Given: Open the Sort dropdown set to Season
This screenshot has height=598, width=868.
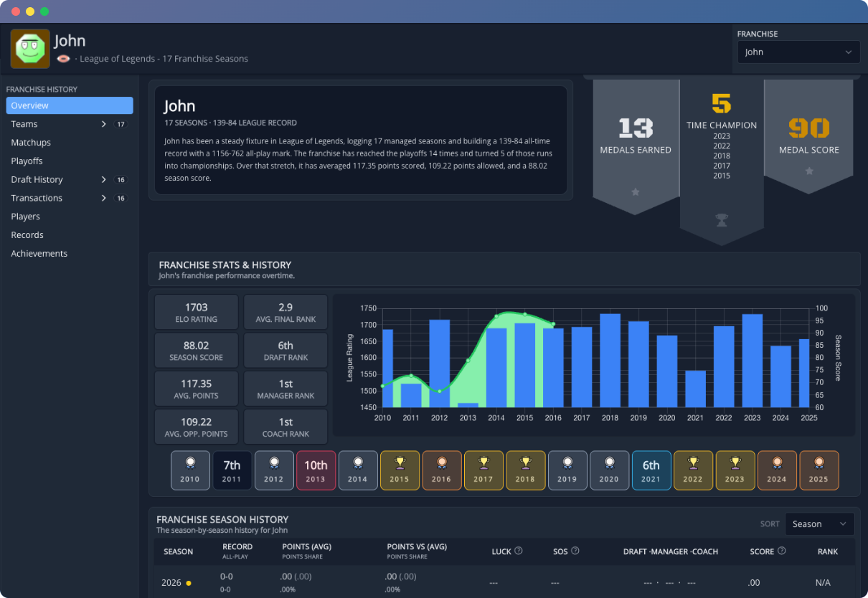Looking at the screenshot, I should pyautogui.click(x=819, y=524).
